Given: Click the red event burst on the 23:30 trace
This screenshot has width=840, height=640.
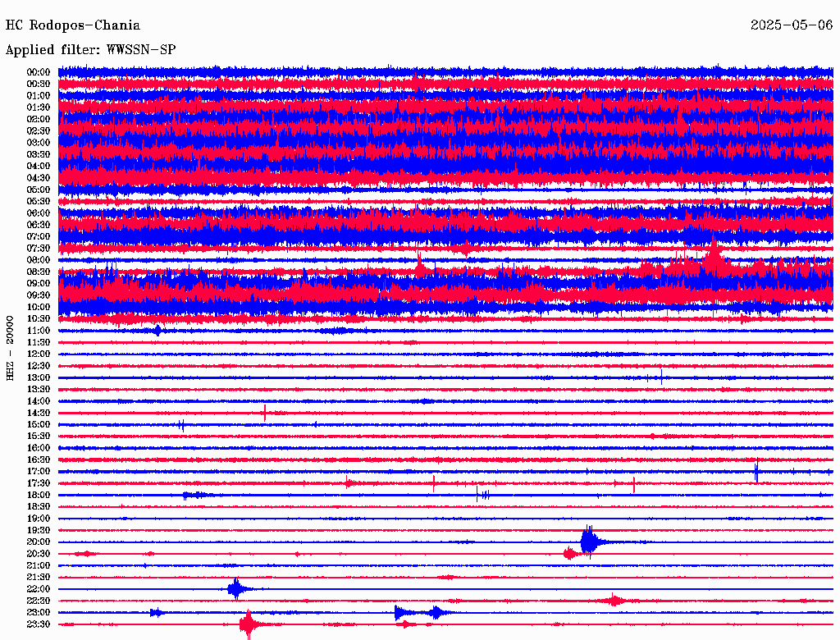Looking at the screenshot, I should pos(249,624).
